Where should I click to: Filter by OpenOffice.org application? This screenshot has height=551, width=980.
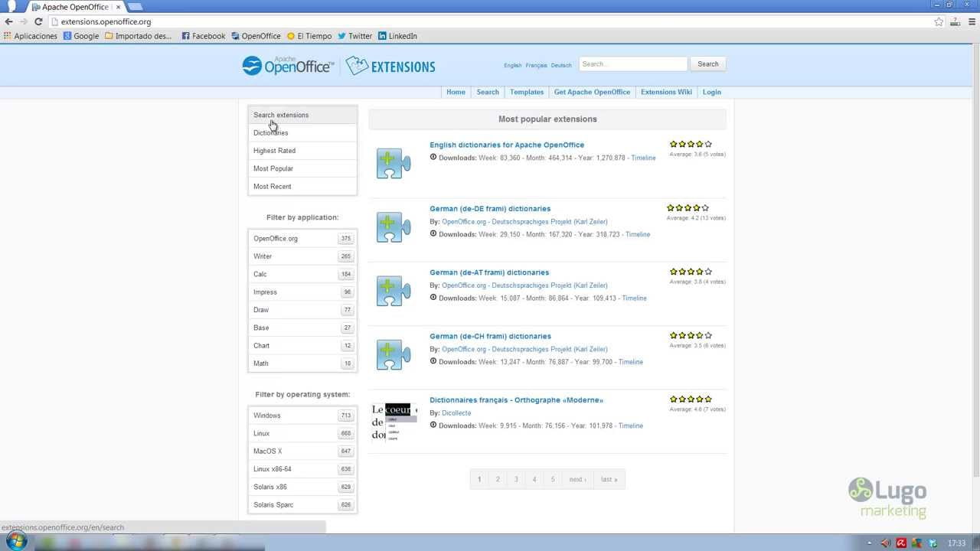(302, 239)
